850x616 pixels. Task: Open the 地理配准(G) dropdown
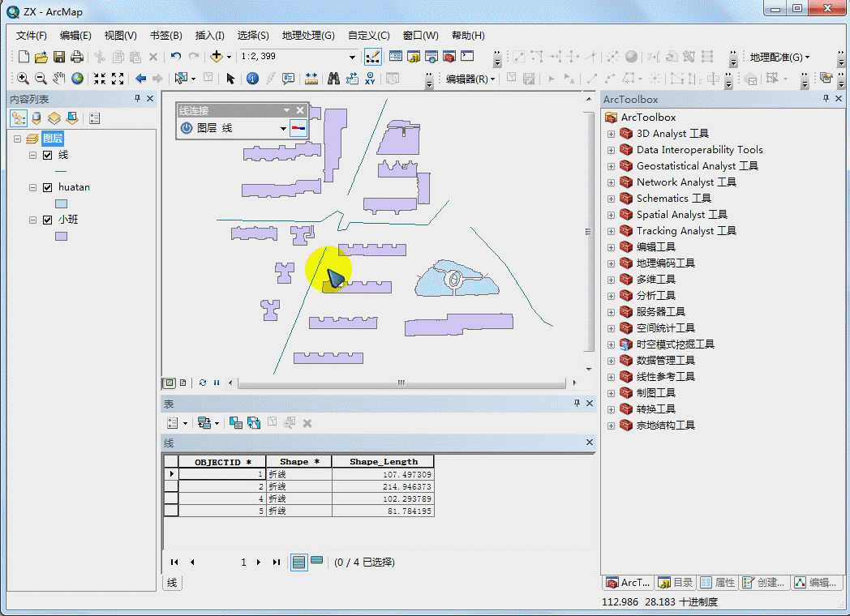pyautogui.click(x=779, y=57)
